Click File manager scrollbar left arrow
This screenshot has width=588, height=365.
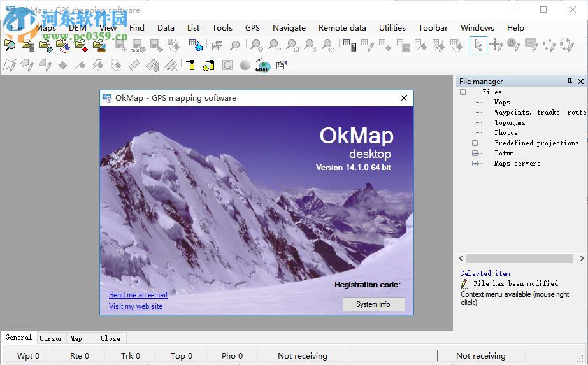461,259
